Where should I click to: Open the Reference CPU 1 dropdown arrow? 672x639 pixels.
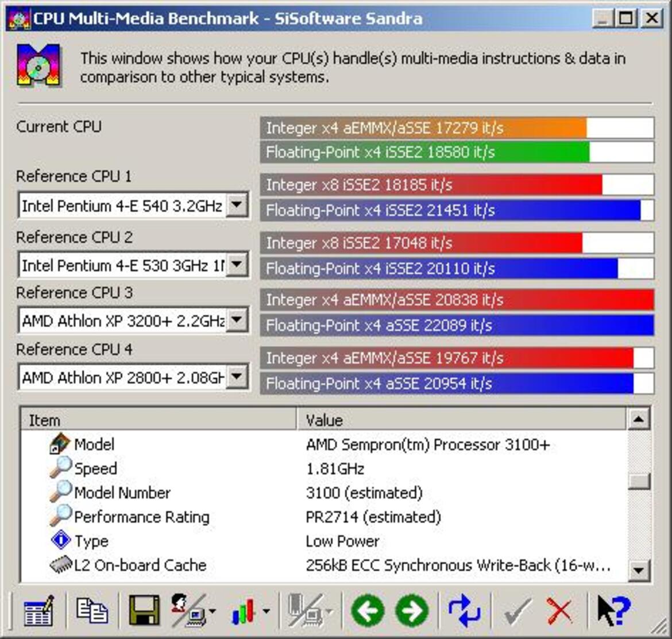237,205
